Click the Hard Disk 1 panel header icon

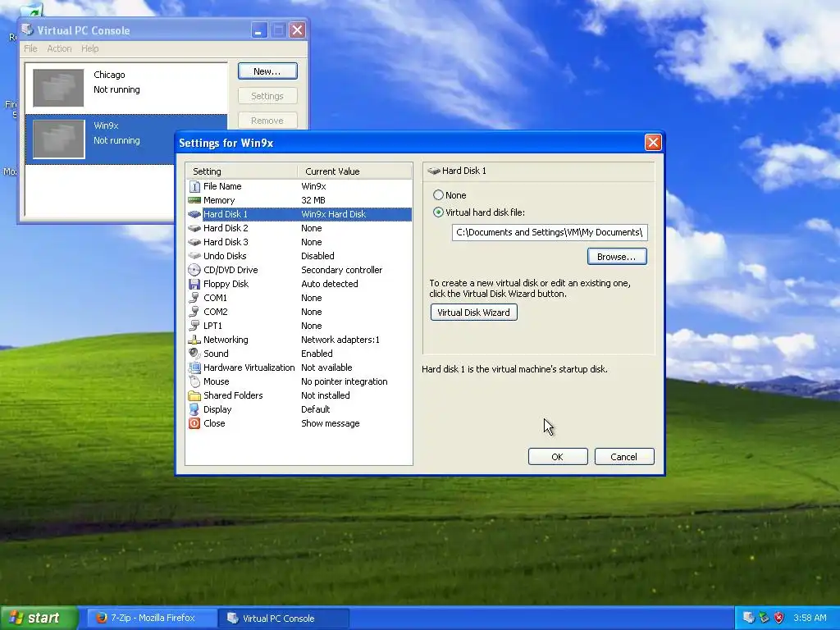pyautogui.click(x=433, y=171)
